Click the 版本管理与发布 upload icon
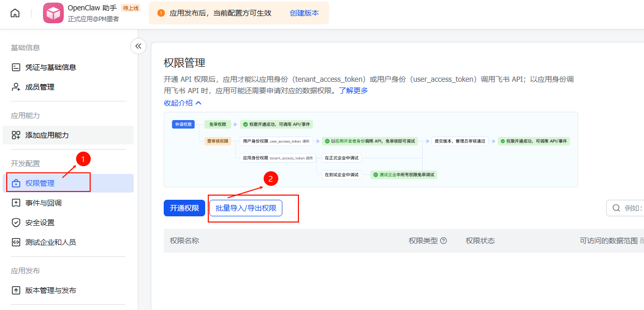644x310 pixels. pos(16,290)
